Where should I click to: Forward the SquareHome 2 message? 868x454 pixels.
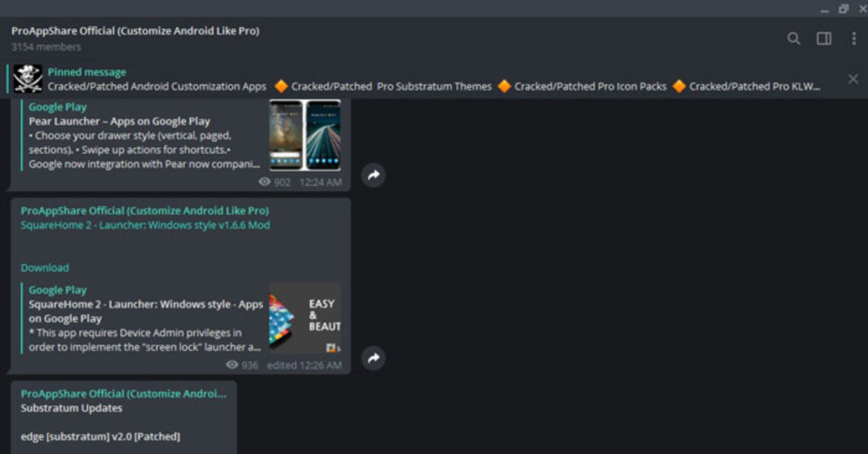pyautogui.click(x=373, y=358)
